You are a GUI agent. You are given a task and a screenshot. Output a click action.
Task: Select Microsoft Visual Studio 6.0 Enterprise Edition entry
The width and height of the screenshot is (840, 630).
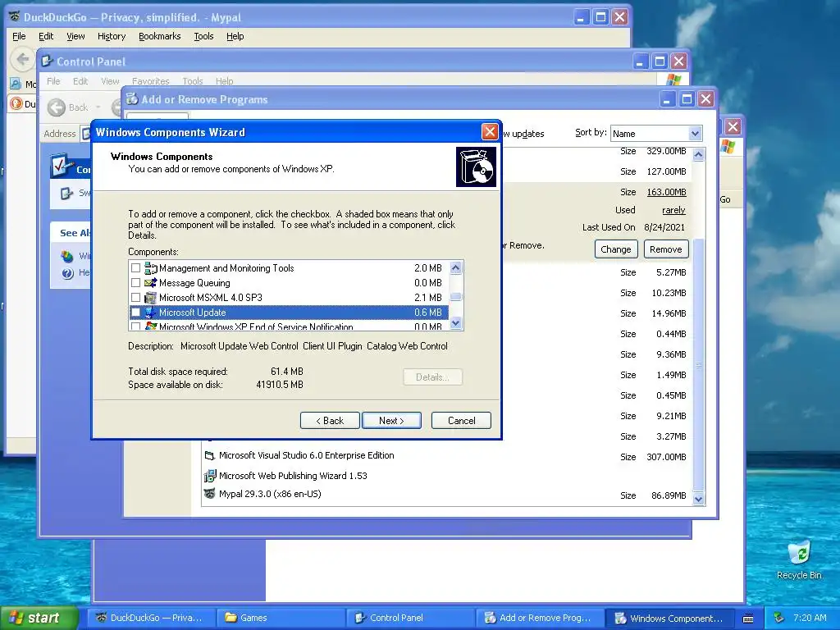(x=307, y=455)
